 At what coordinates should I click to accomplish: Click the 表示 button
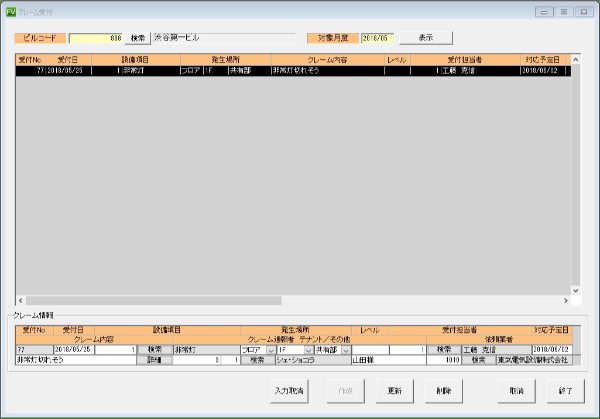[426, 38]
